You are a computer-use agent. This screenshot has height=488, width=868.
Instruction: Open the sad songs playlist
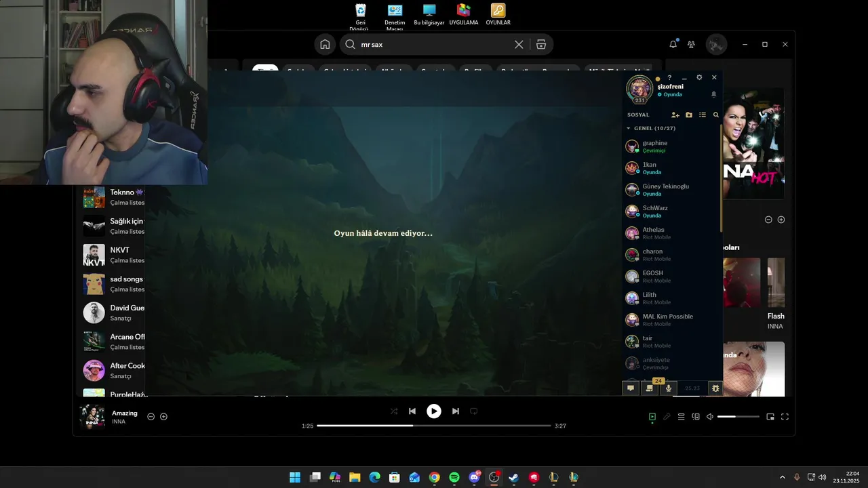point(114,284)
